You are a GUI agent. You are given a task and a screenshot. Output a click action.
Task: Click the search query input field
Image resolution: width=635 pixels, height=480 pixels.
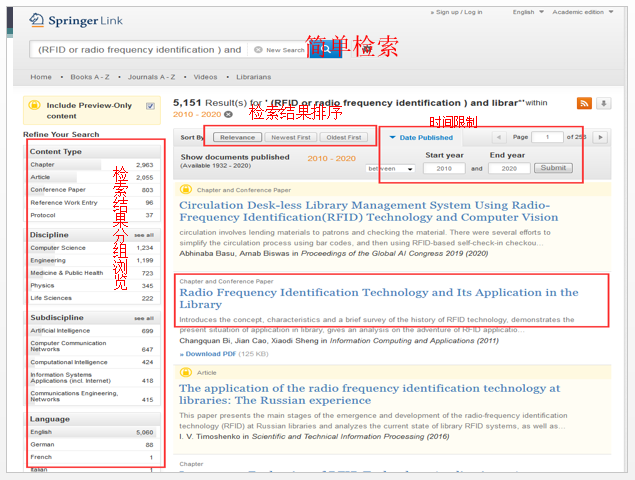tap(140, 50)
